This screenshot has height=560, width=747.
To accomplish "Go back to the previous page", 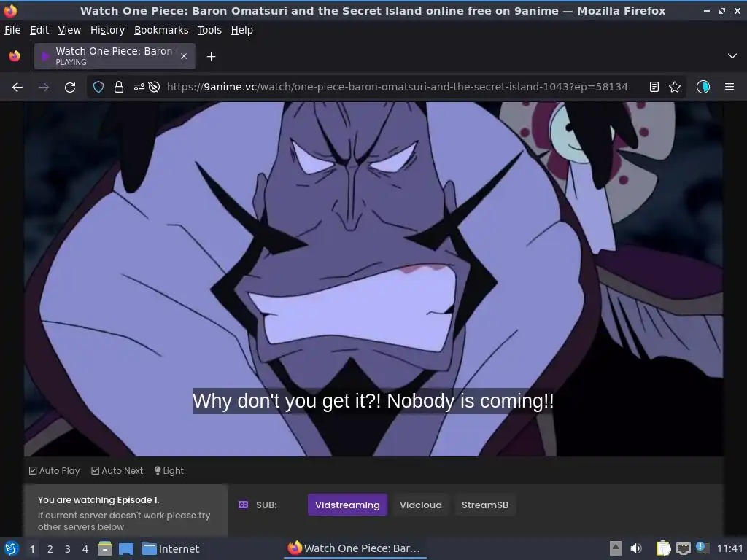I will click(x=18, y=87).
